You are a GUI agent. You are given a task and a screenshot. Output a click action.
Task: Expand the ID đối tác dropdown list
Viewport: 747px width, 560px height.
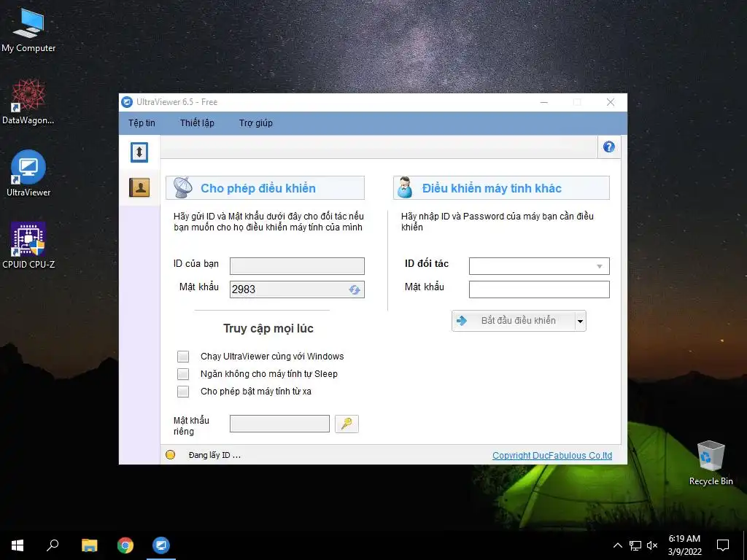(600, 266)
